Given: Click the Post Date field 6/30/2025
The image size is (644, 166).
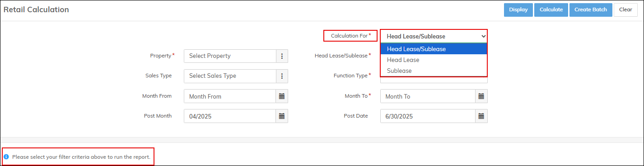Looking at the screenshot, I should [428, 116].
